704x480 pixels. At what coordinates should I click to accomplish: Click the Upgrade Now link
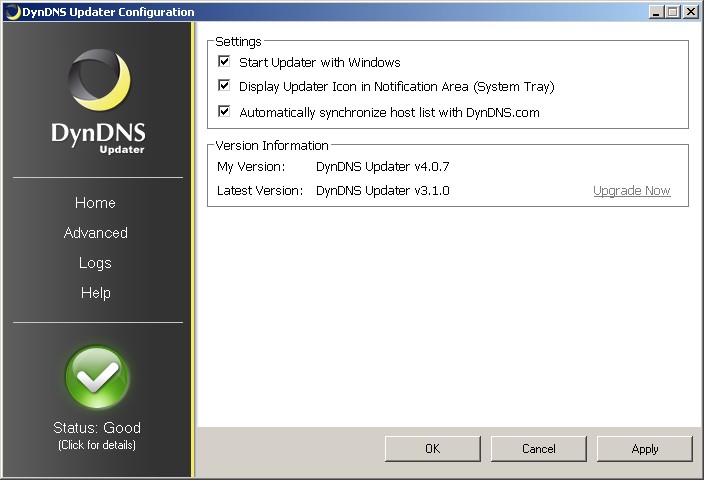[632, 191]
